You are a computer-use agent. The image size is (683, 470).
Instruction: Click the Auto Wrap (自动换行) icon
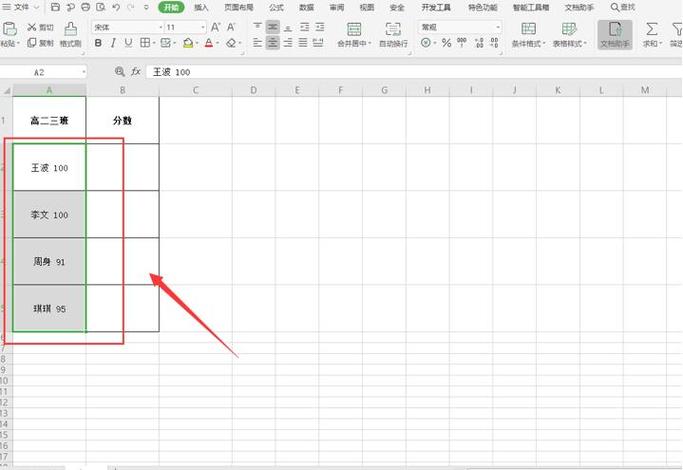point(393,29)
